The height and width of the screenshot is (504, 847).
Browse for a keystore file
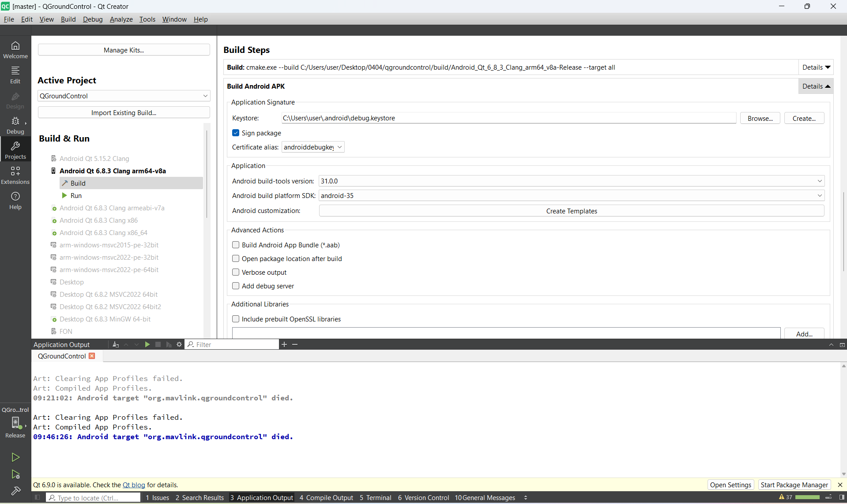point(760,118)
